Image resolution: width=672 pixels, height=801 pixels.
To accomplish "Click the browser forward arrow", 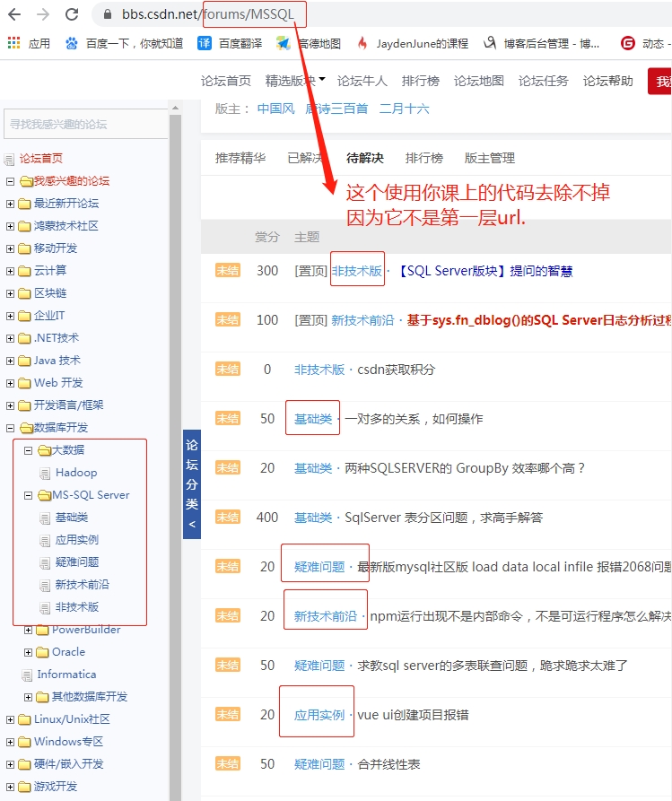I will (43, 13).
